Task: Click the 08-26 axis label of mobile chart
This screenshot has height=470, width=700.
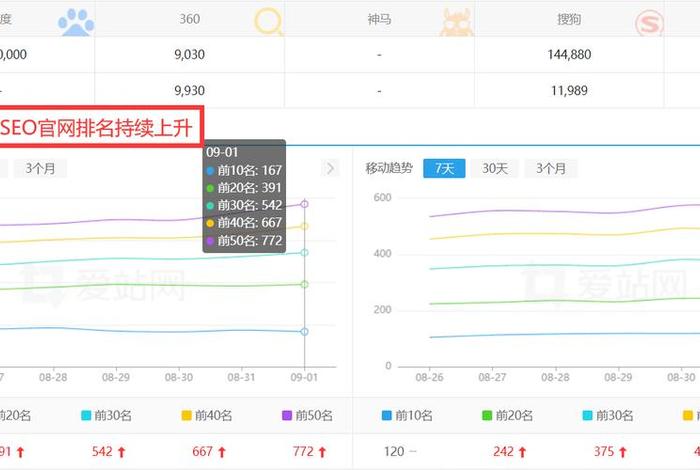Action: pyautogui.click(x=429, y=378)
